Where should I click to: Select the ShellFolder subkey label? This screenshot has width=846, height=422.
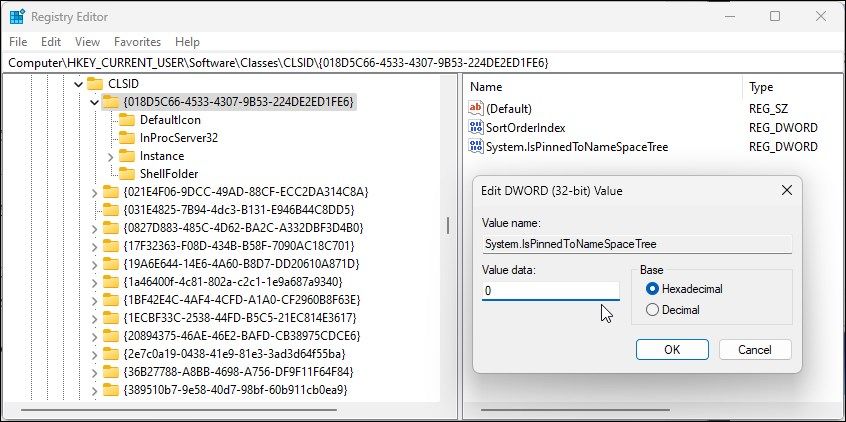[169, 174]
